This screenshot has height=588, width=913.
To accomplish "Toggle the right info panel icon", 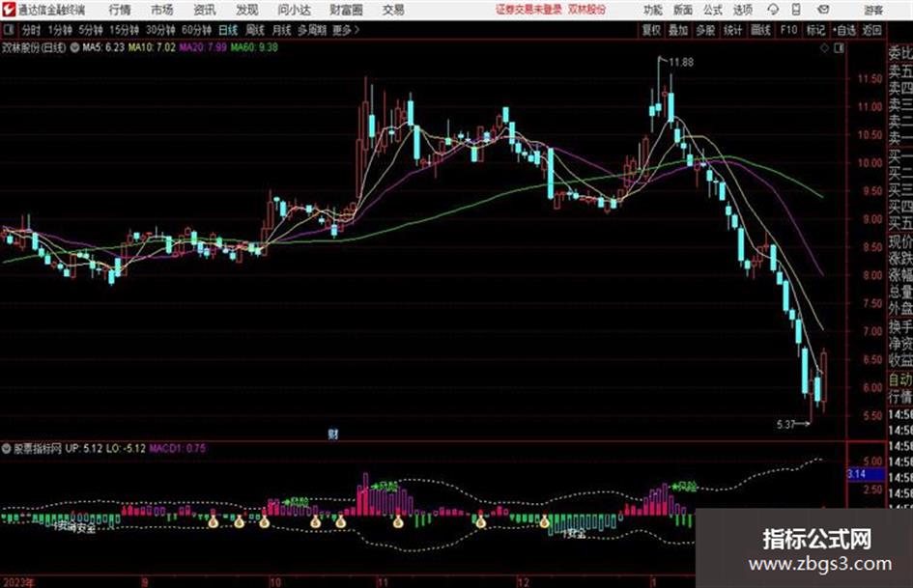I will click(x=839, y=48).
